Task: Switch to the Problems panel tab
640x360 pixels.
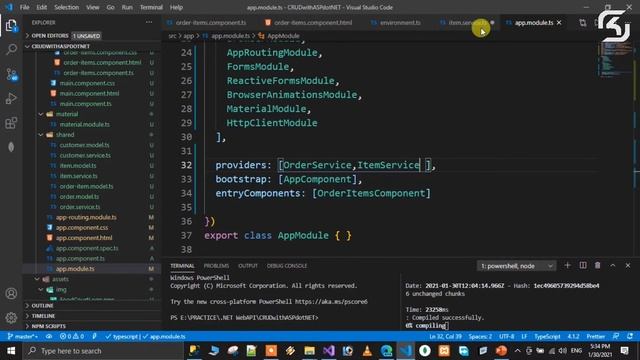Action: pyautogui.click(x=216, y=266)
